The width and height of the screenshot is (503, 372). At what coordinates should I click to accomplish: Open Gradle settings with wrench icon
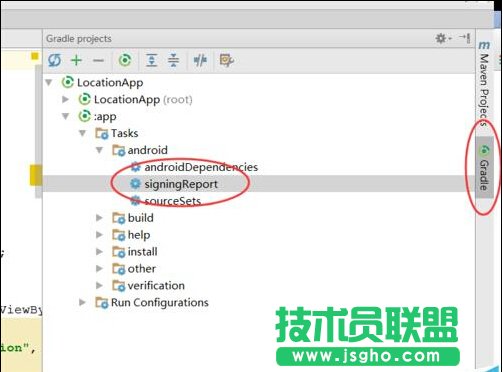coord(227,60)
